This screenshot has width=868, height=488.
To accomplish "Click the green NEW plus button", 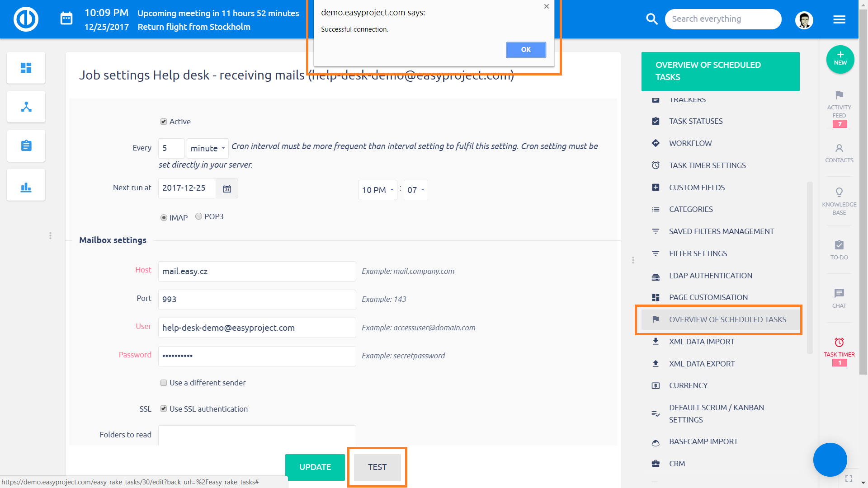I will [x=840, y=59].
